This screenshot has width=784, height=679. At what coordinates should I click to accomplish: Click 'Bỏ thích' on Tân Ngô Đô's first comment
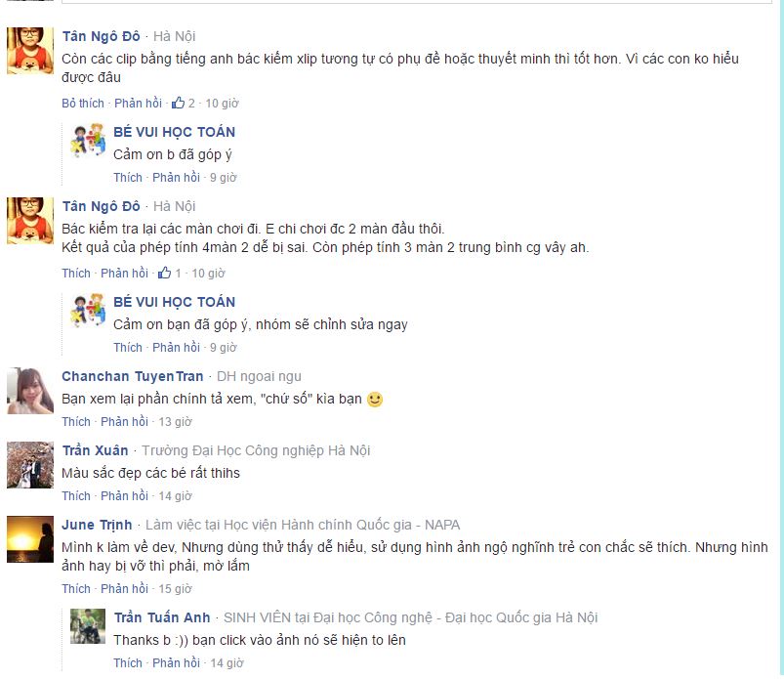pos(82,104)
